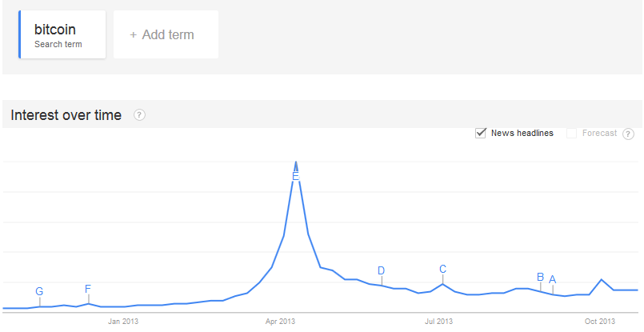The width and height of the screenshot is (644, 332).
Task: Click the Interest over time heading
Action: click(66, 115)
